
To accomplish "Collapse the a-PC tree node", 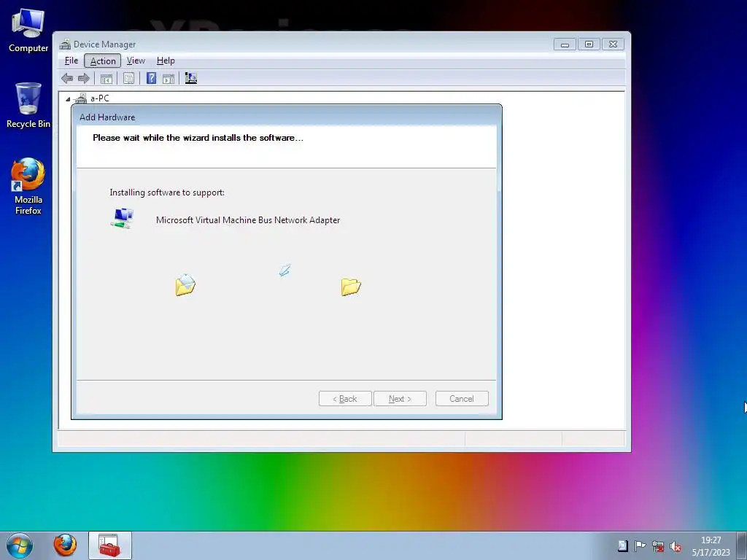I will [x=68, y=99].
